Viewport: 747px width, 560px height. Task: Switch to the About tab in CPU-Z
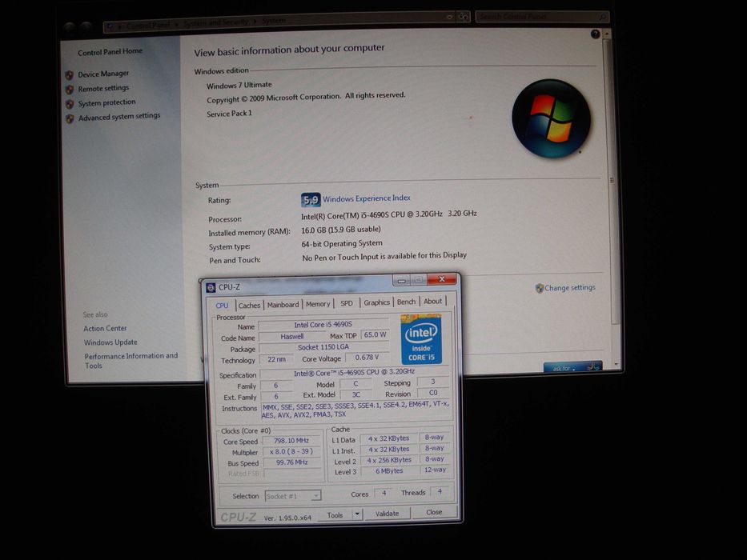[432, 301]
